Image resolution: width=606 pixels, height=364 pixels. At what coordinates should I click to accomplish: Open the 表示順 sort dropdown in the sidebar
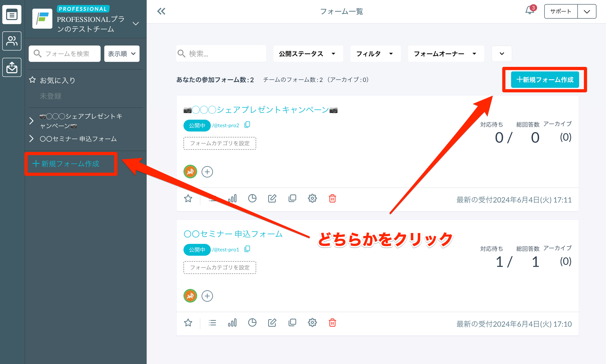point(122,54)
